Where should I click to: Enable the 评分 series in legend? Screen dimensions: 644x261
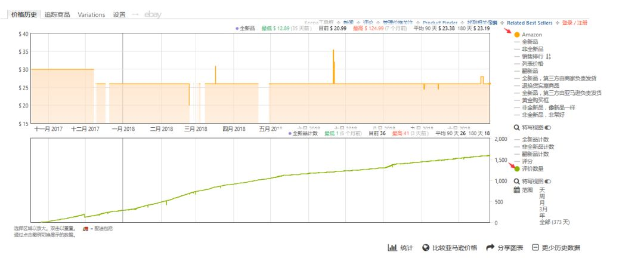(x=527, y=161)
